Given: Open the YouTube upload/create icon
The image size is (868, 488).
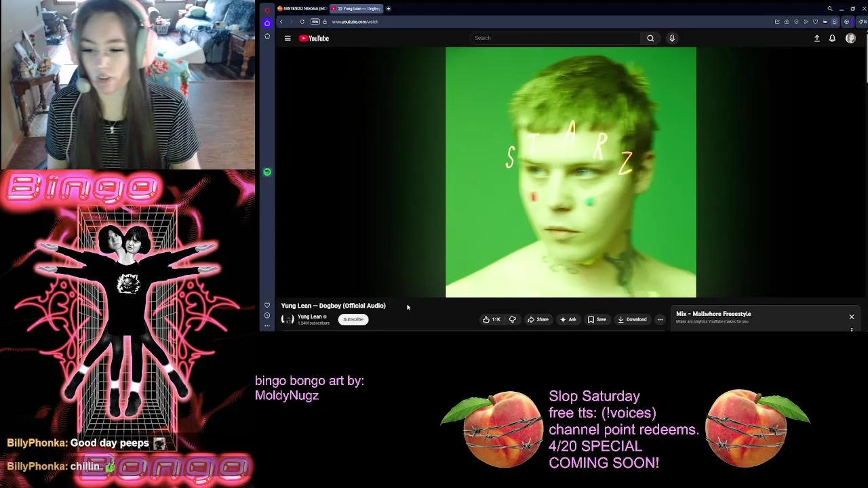Looking at the screenshot, I should [x=816, y=39].
